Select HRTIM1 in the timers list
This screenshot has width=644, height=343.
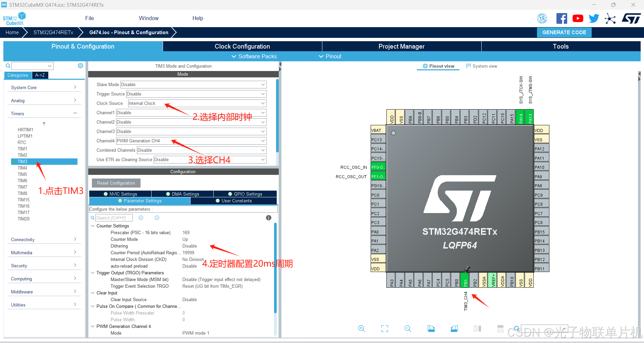tap(25, 130)
